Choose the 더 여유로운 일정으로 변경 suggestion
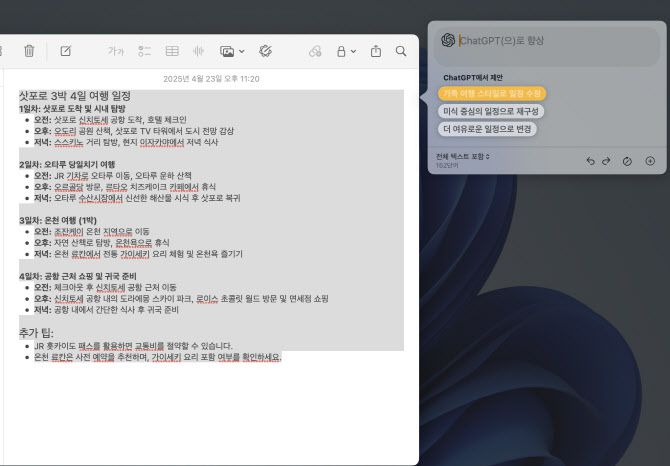Image resolution: width=670 pixels, height=466 pixels. tap(487, 129)
